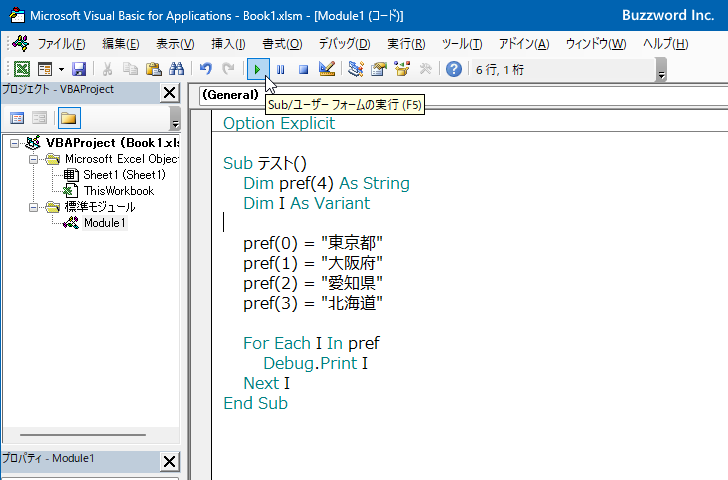Open project panel toolbar options arrow
This screenshot has height=480, width=728.
click(175, 118)
